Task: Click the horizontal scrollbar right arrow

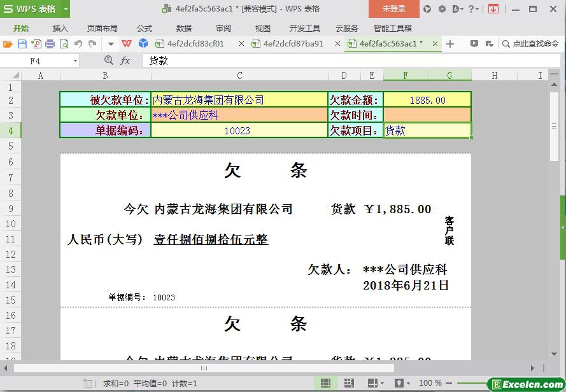Action: click(532, 368)
